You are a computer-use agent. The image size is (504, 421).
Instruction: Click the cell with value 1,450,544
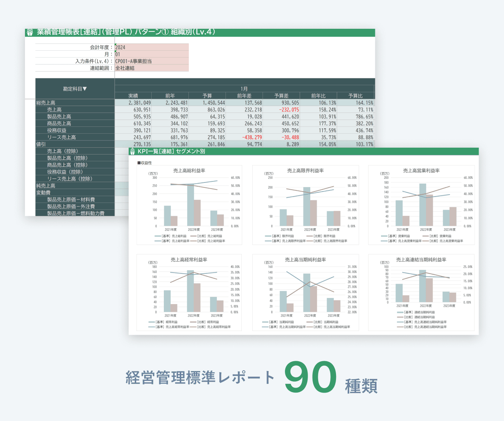point(207,103)
